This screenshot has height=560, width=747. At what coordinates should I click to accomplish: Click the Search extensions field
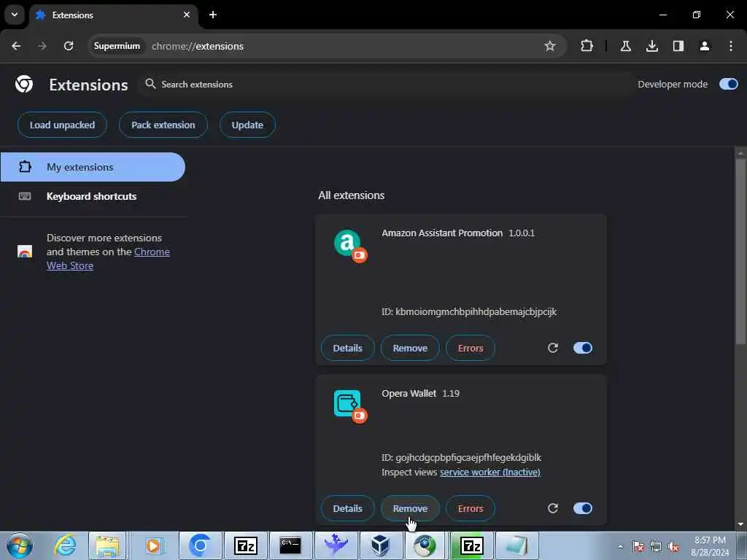[386, 85]
